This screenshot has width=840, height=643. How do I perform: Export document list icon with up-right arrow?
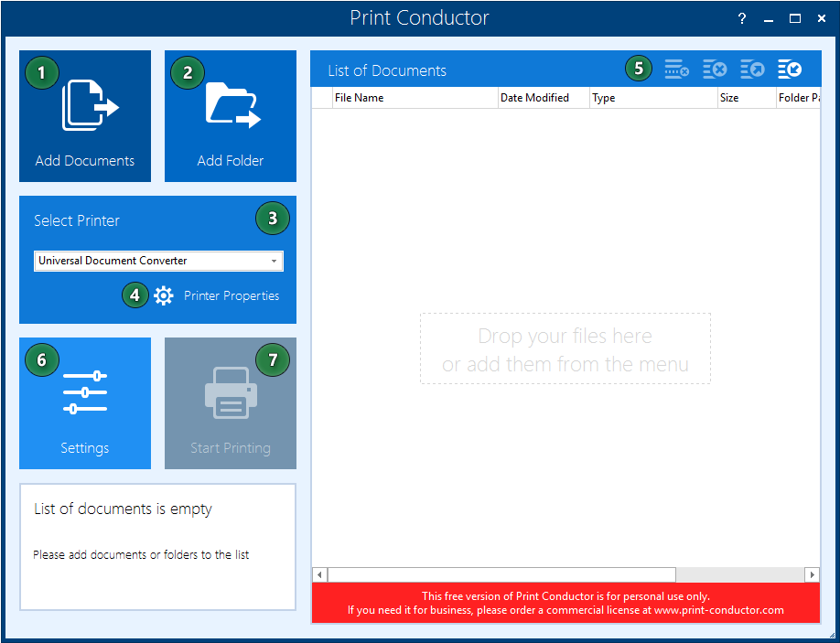click(752, 70)
